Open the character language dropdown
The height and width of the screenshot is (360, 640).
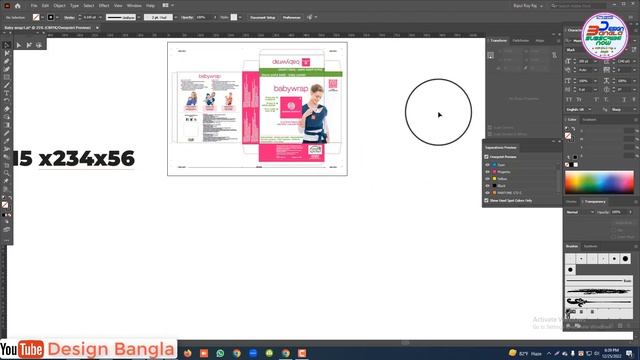578,109
